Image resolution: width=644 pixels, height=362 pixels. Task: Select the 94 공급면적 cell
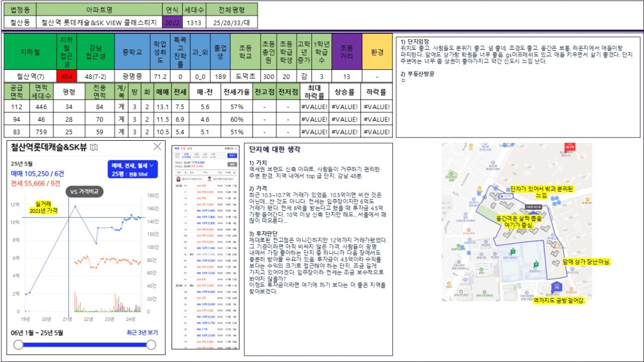[x=16, y=119]
